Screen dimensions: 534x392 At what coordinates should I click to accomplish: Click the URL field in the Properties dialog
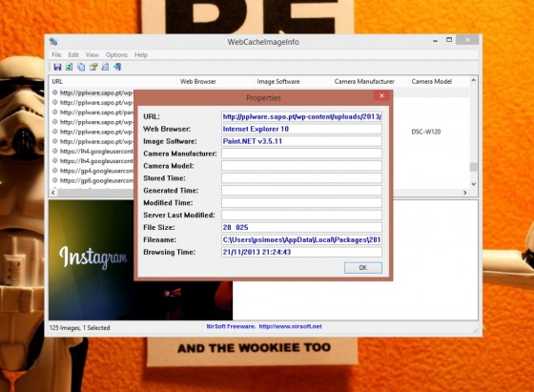click(301, 116)
